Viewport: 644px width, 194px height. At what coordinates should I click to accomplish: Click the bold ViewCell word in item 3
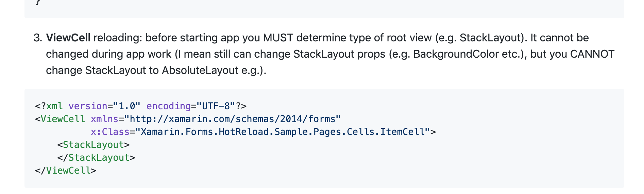pos(68,38)
